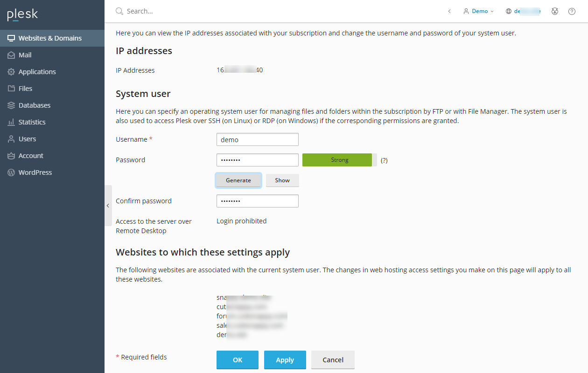Click the Apply button
This screenshot has height=373, width=588.
285,359
